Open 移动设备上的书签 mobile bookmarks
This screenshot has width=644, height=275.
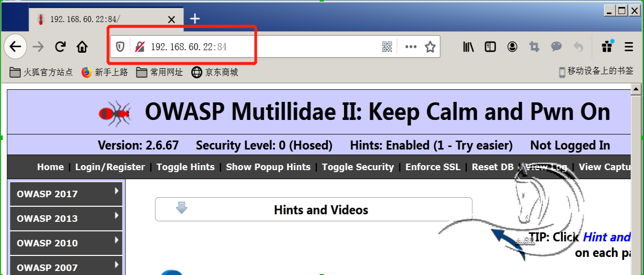pyautogui.click(x=596, y=72)
